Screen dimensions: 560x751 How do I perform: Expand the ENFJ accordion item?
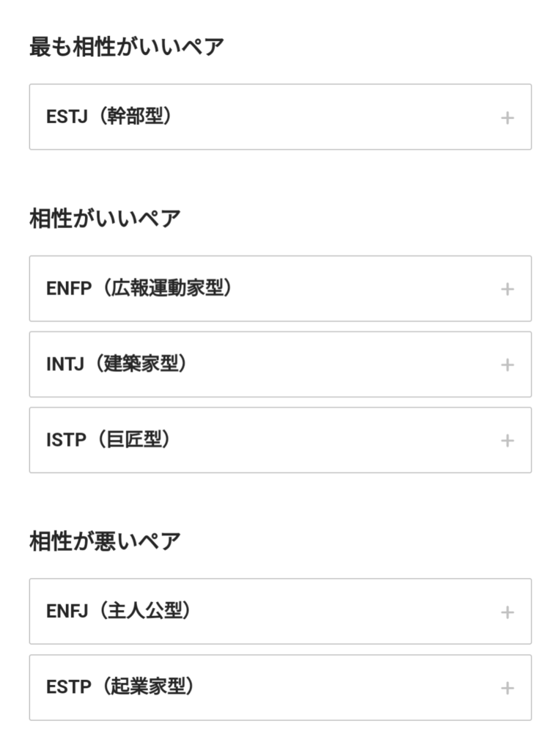tap(280, 612)
